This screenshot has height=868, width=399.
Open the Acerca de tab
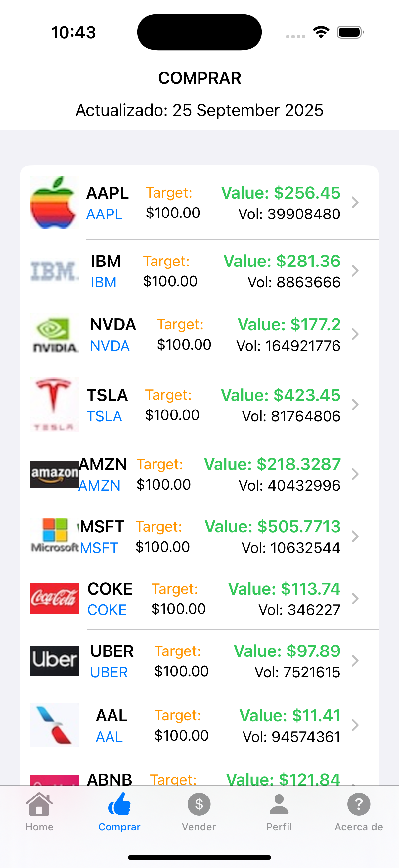pyautogui.click(x=359, y=811)
